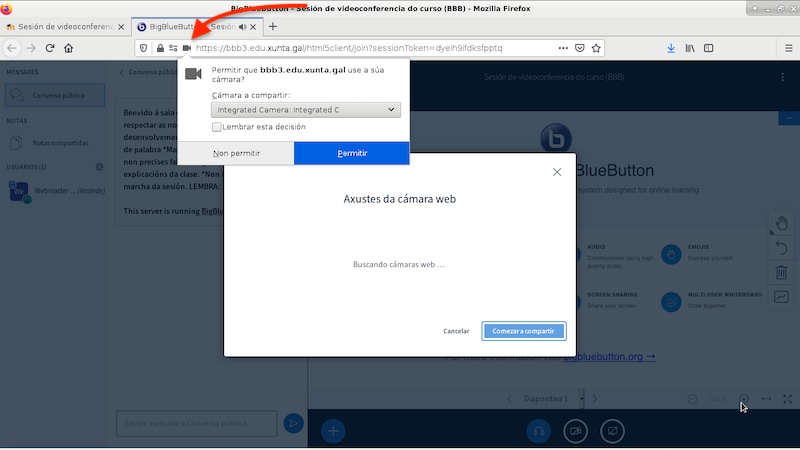Click the whiteboard trash delete icon
The image size is (800, 450).
(x=781, y=272)
